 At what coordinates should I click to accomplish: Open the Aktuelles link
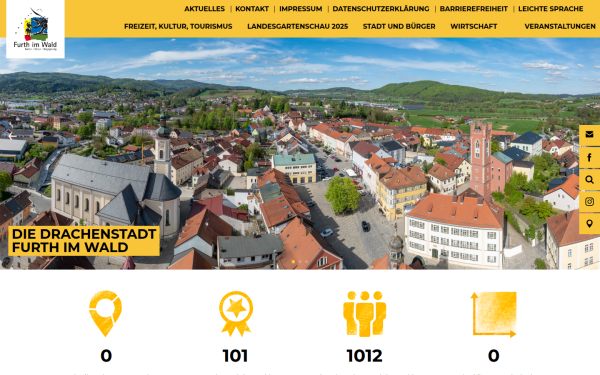coord(204,8)
